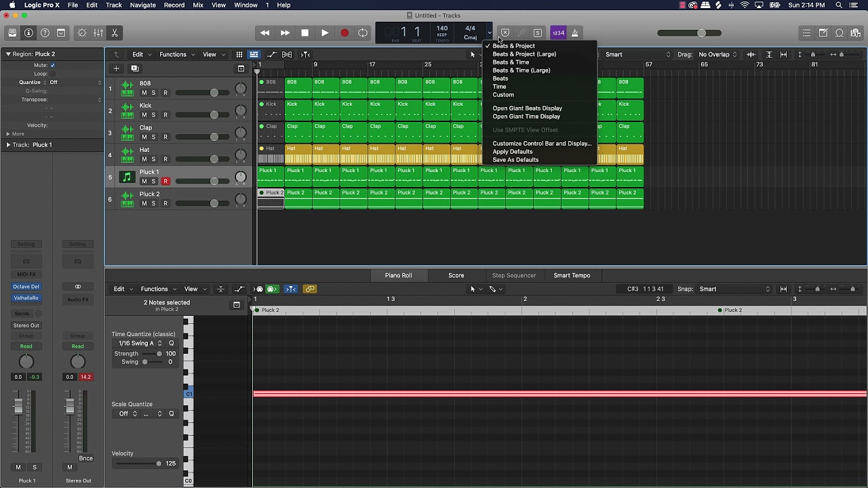The width and height of the screenshot is (868, 488).
Task: Toggle MIDI In icon in Piano Roll
Action: coord(258,289)
